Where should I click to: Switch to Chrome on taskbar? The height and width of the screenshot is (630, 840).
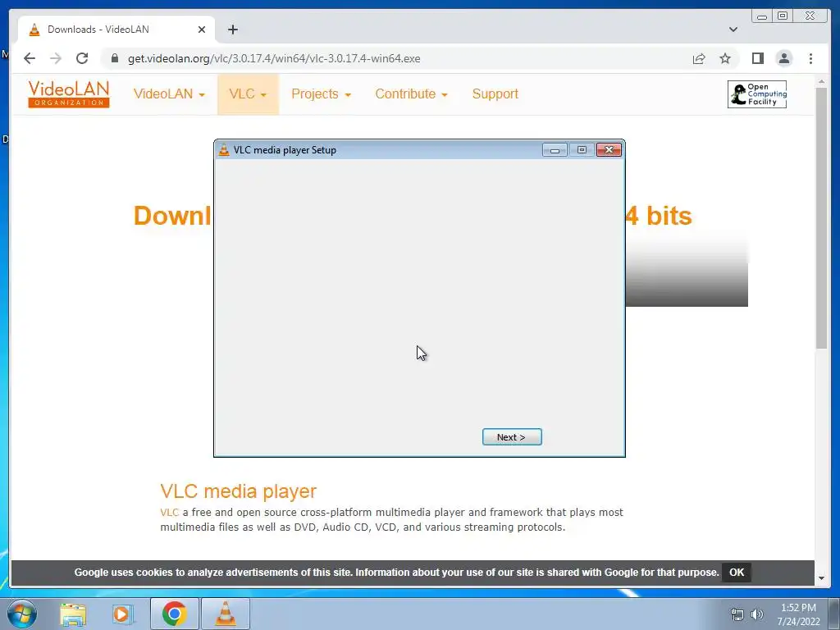coord(174,614)
